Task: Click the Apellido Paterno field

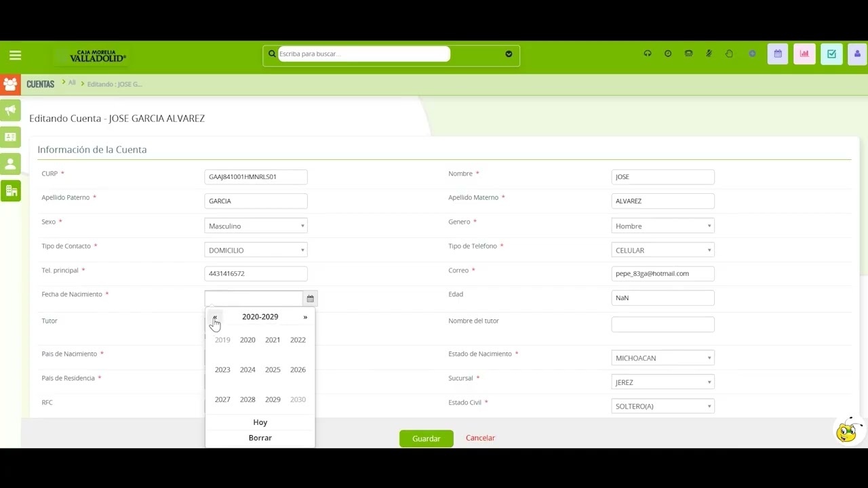Action: [256, 201]
